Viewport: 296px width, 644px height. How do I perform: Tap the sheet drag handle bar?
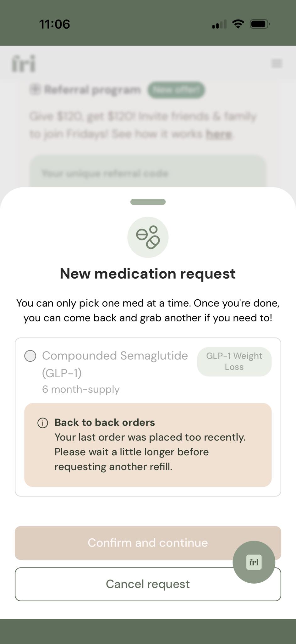pos(148,202)
